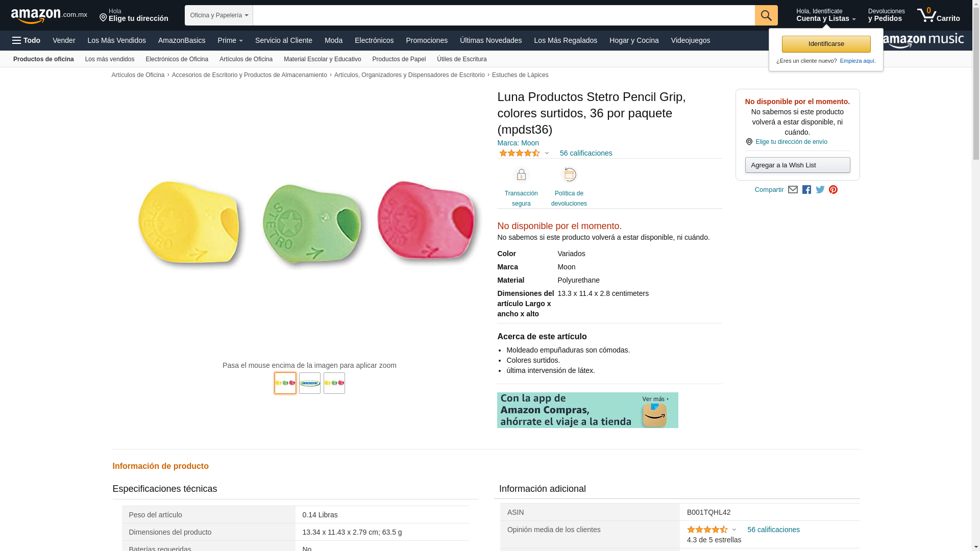Select the Moon logo thumbnail image
Image resolution: width=980 pixels, height=551 pixels.
[310, 383]
